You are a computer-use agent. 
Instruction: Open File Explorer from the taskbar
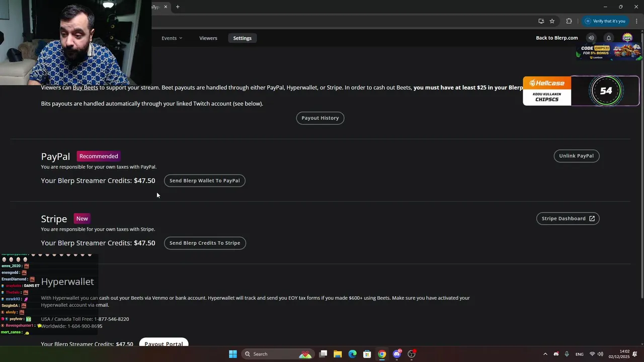[x=338, y=354]
